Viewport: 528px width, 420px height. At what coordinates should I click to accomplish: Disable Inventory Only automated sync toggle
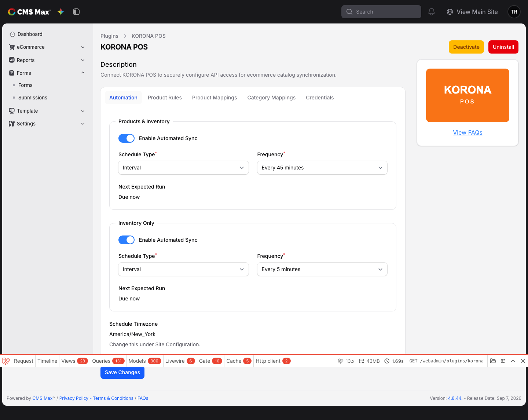(x=126, y=240)
